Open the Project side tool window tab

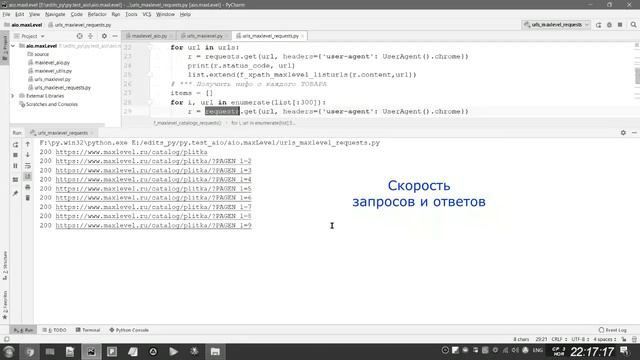tap(5, 48)
